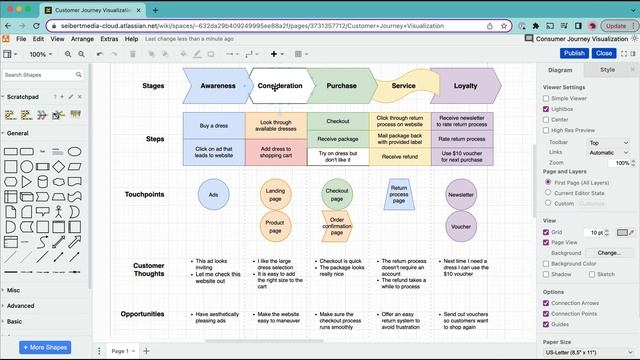Click the Publish button
Screen dimensions: 640x360
[574, 53]
